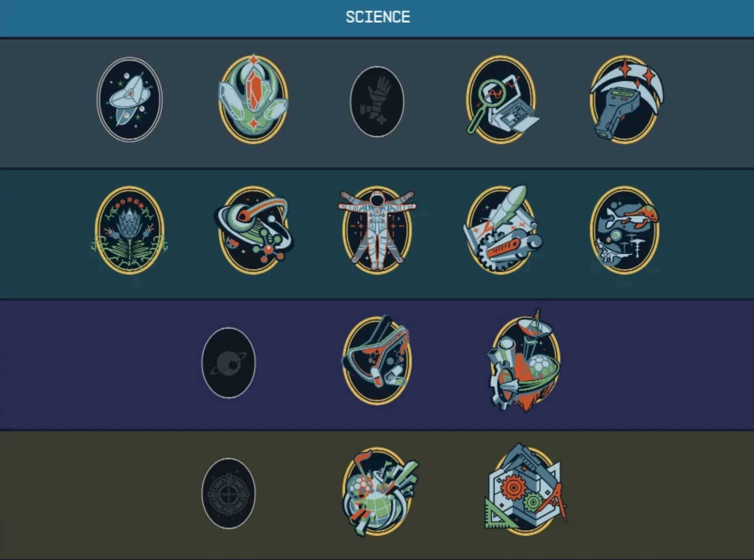Select the locked circular crosshair skill badge
The image size is (754, 560).
(x=228, y=493)
